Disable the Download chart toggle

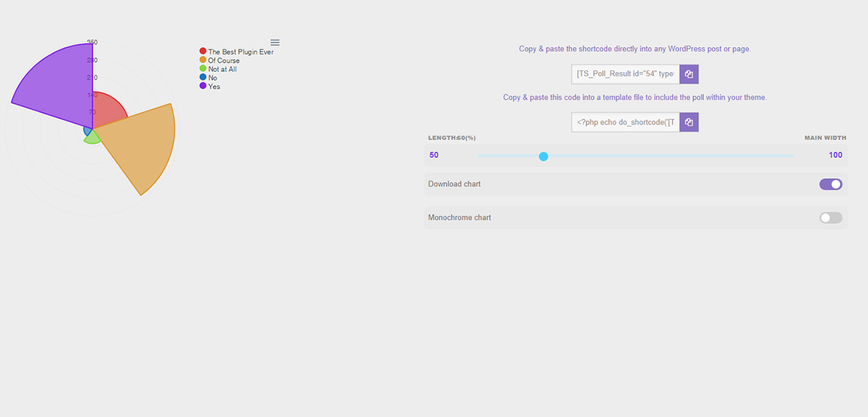[x=831, y=184]
